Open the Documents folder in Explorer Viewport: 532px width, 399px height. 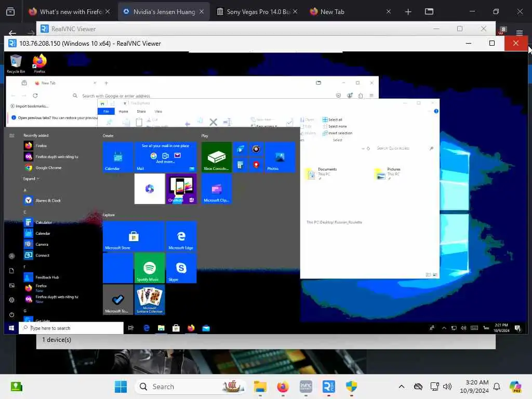321,174
